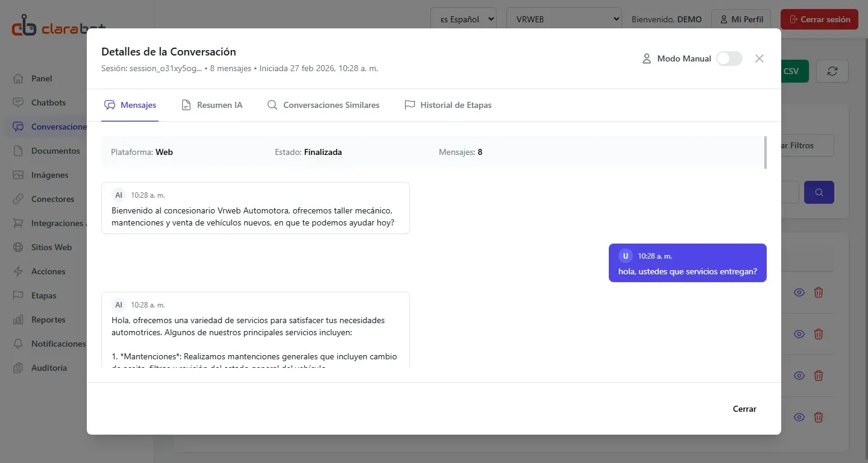Viewport: 868px width, 463px height.
Task: Open Reportes in the sidebar
Action: pos(48,320)
